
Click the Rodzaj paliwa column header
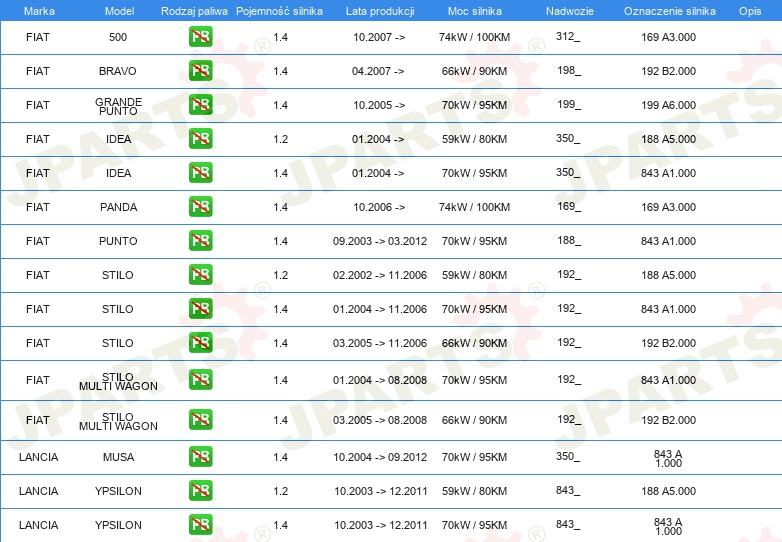pos(194,11)
